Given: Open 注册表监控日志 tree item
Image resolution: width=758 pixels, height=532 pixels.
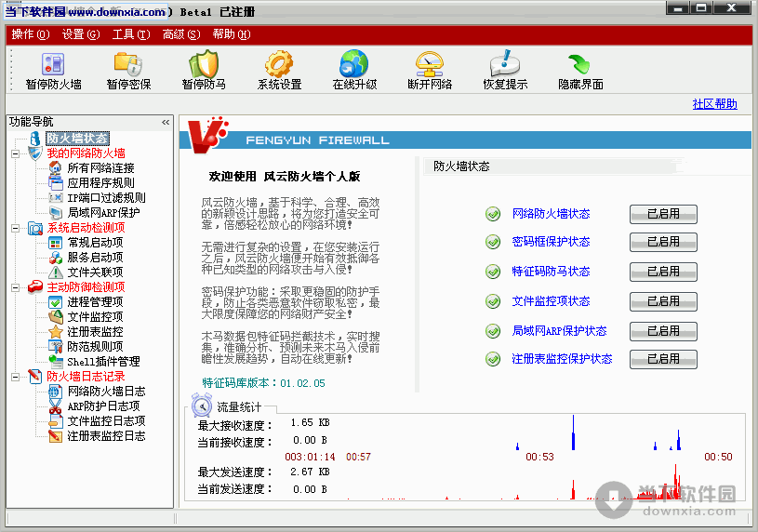Looking at the screenshot, I should click(106, 436).
